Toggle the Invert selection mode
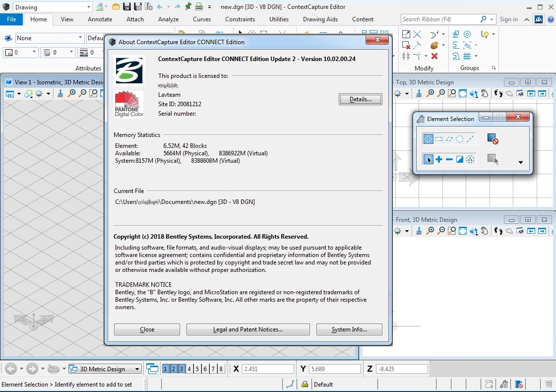The image size is (556, 392). (460, 159)
